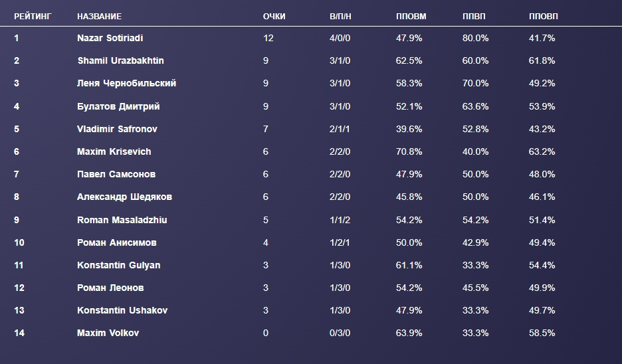Viewport: 622px width, 364px height.
Task: Click the ППОВП column header
Action: click(544, 15)
